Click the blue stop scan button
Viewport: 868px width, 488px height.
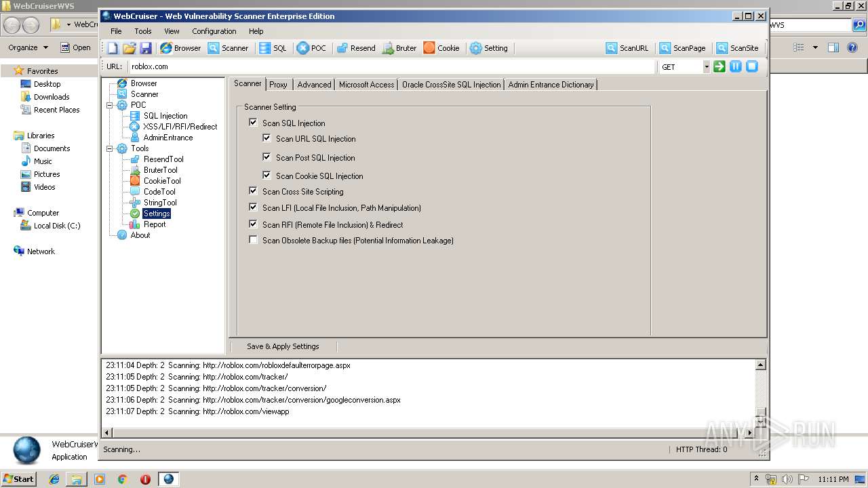(x=752, y=66)
